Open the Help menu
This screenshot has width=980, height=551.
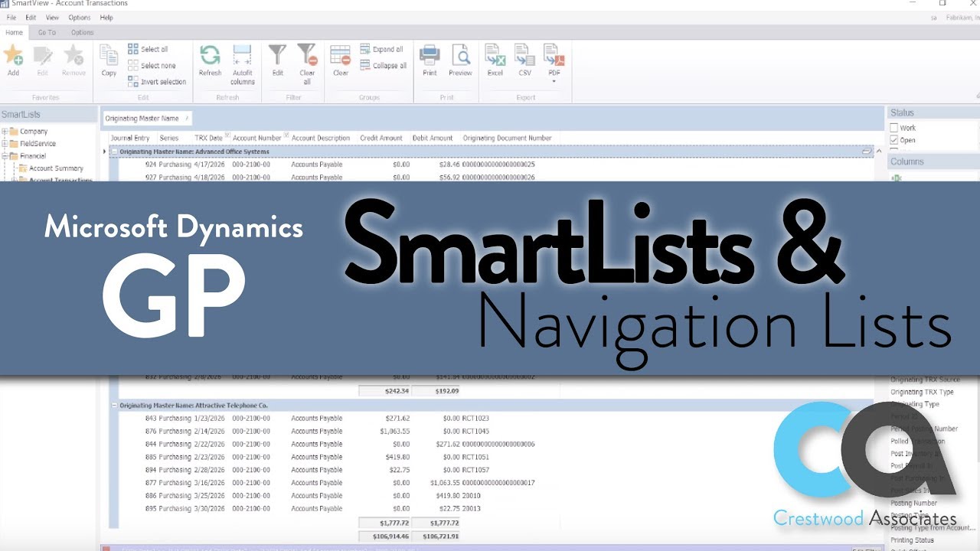click(x=106, y=17)
